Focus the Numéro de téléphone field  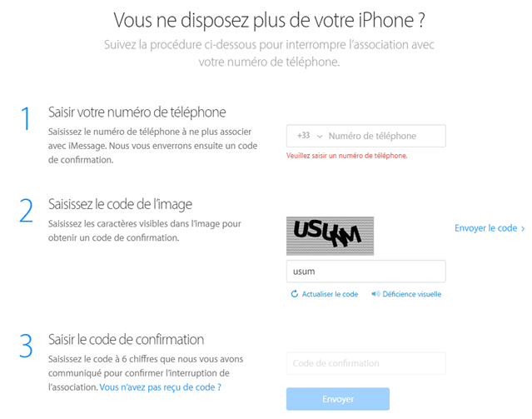385,136
